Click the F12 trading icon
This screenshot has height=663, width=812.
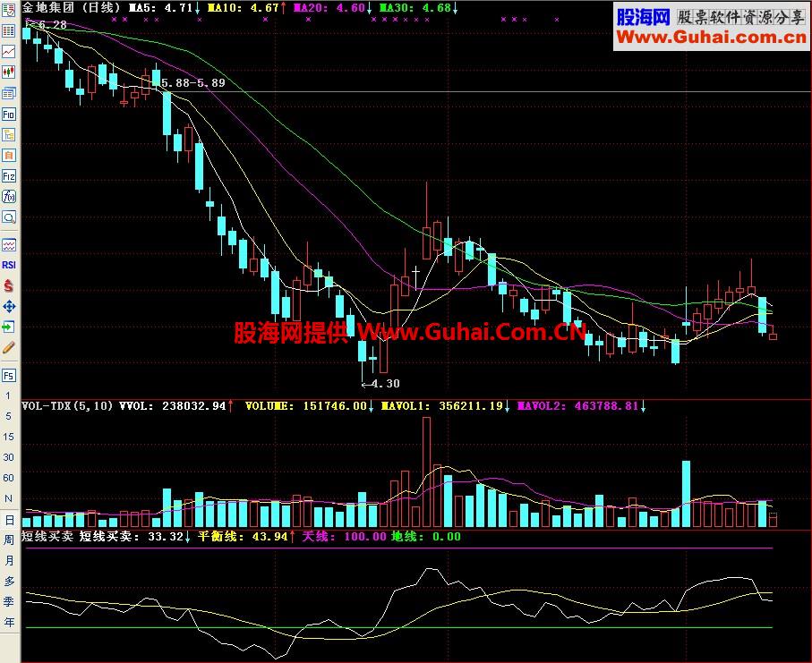[9, 176]
